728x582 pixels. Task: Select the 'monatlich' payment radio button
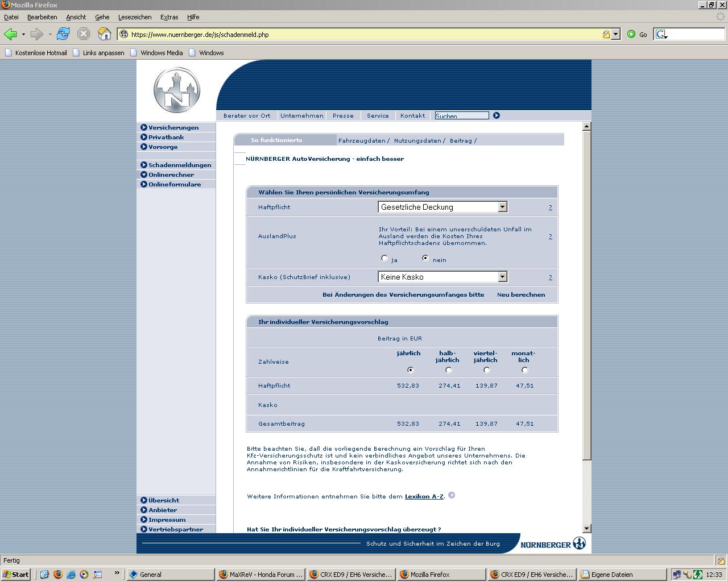[524, 370]
